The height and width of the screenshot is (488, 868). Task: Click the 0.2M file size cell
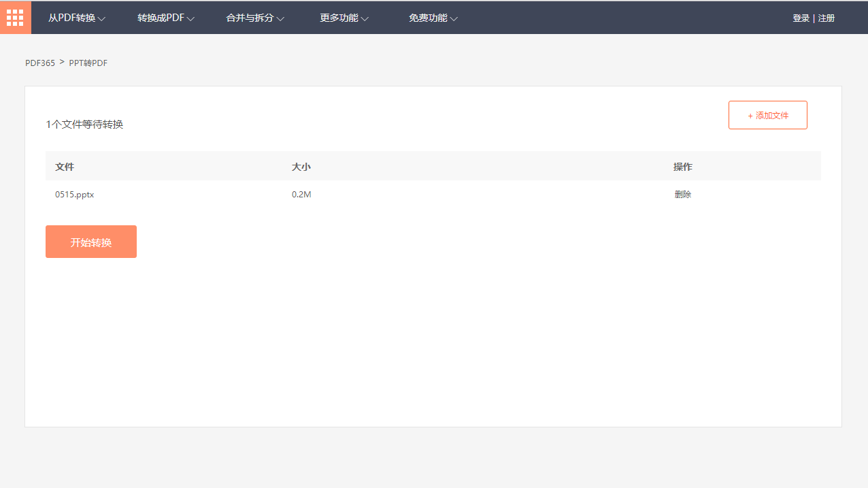[301, 194]
